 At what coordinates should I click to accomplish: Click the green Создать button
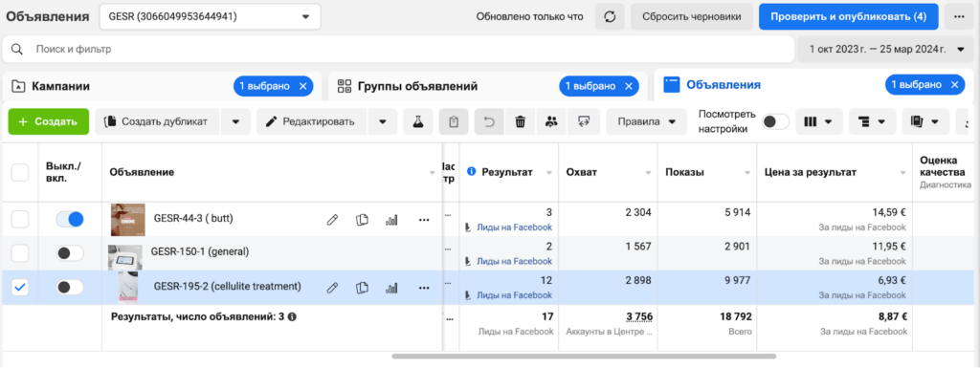pyautogui.click(x=49, y=122)
